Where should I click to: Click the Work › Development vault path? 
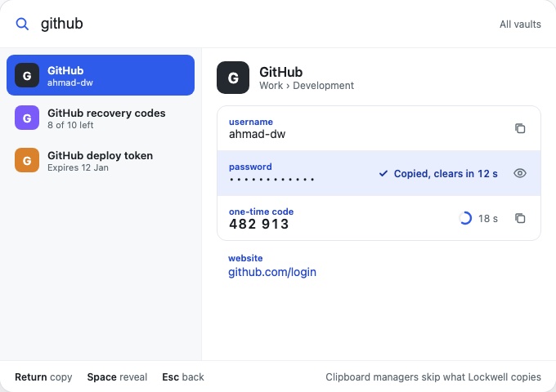[307, 86]
